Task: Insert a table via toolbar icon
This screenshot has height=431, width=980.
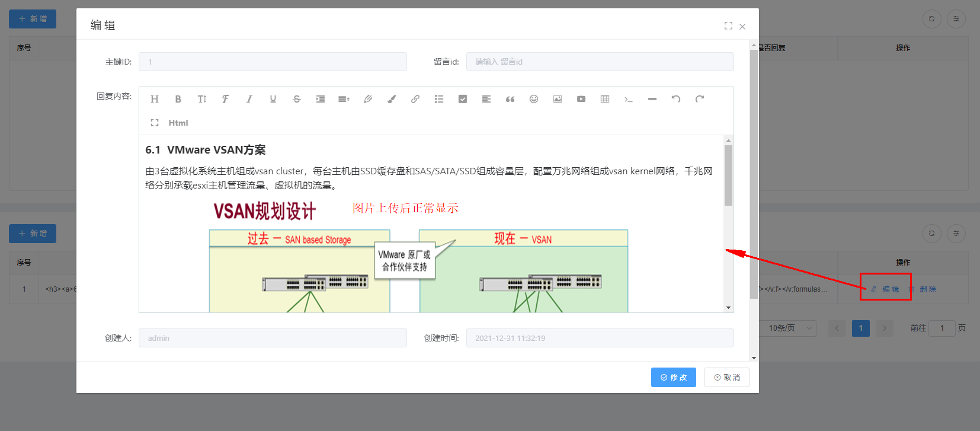Action: tap(605, 99)
